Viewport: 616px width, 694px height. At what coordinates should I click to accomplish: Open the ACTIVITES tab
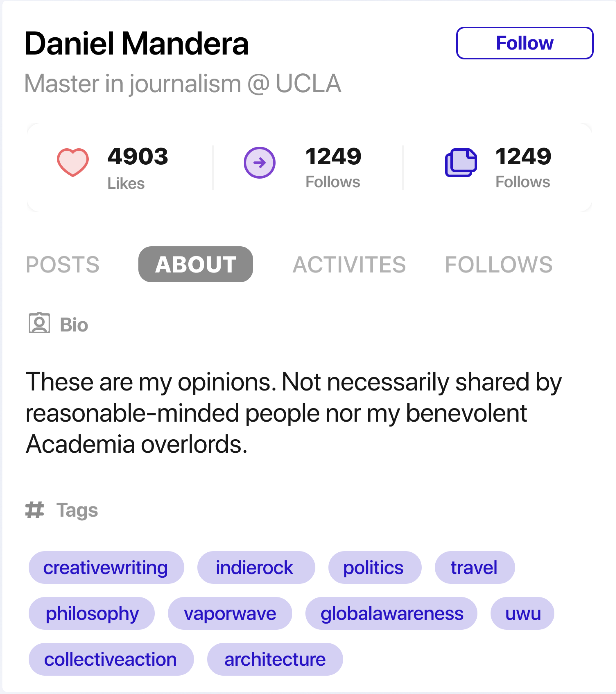[349, 265]
